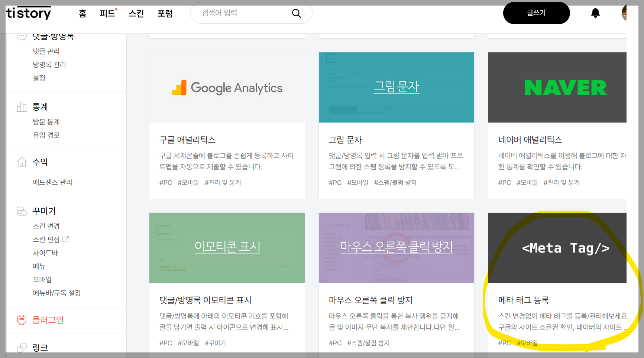644x358 pixels.
Task: Go to 홈 in top navigation
Action: point(82,14)
